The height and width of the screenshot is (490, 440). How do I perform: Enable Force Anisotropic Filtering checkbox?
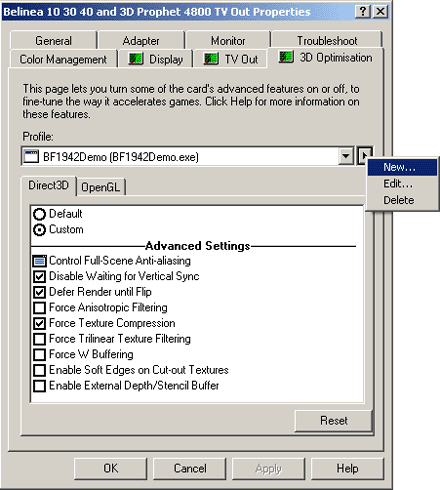pos(40,307)
